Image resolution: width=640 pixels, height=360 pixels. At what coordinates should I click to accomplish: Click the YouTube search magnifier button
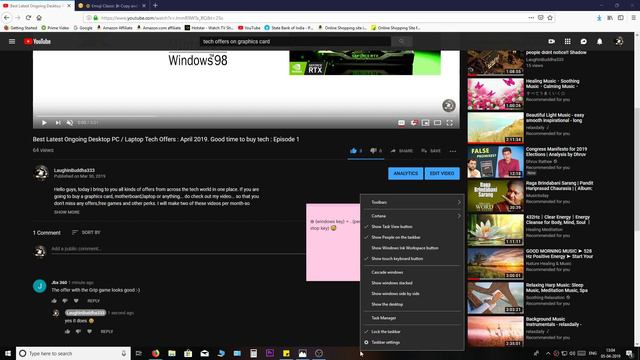(402, 41)
